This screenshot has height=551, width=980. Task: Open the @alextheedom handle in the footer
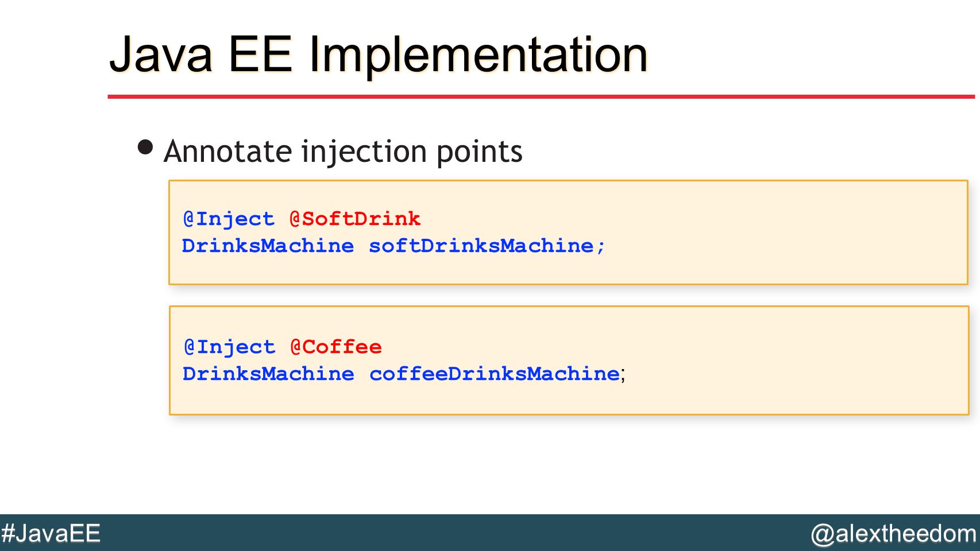pyautogui.click(x=893, y=533)
